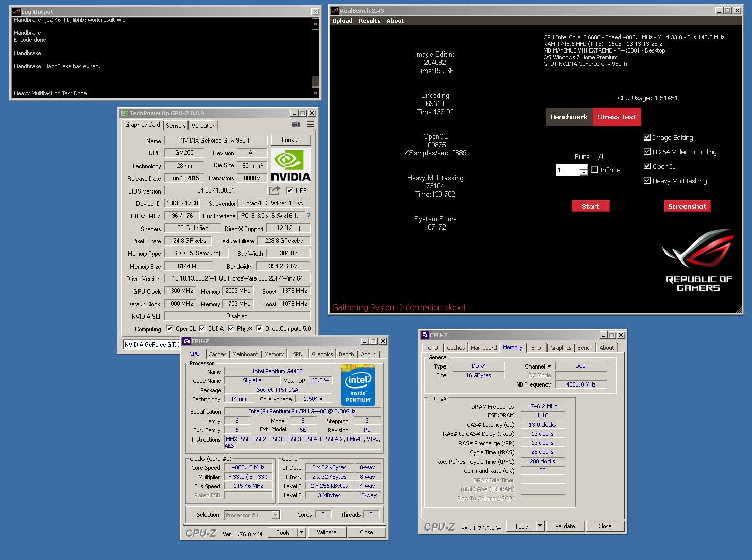The image size is (752, 560).
Task: Open the SPD tab in left CPU-Z
Action: (x=298, y=354)
